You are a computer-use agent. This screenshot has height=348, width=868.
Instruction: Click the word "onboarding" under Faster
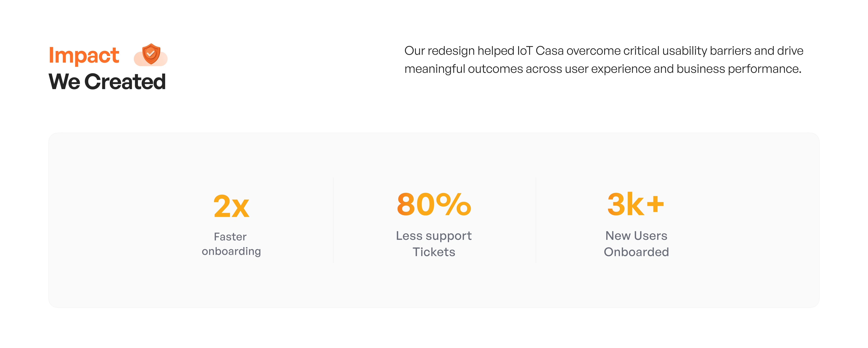pyautogui.click(x=231, y=251)
